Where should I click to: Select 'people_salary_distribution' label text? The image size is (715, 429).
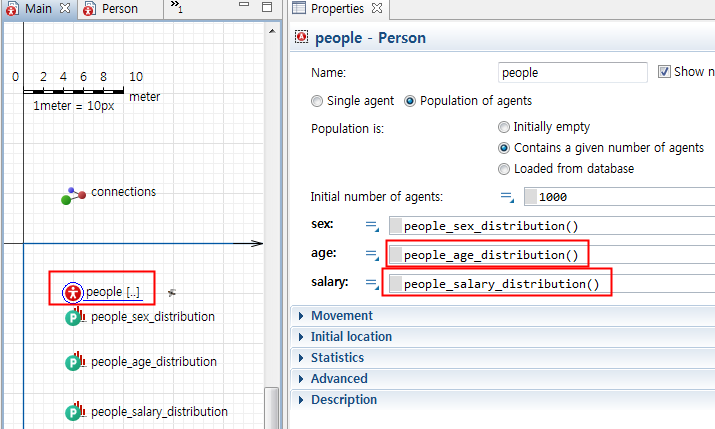point(159,412)
